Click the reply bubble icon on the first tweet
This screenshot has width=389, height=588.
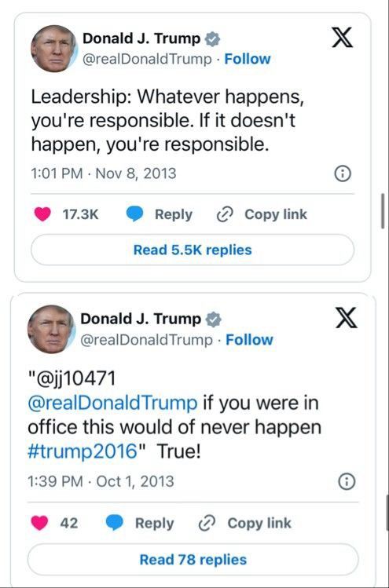tap(134, 214)
